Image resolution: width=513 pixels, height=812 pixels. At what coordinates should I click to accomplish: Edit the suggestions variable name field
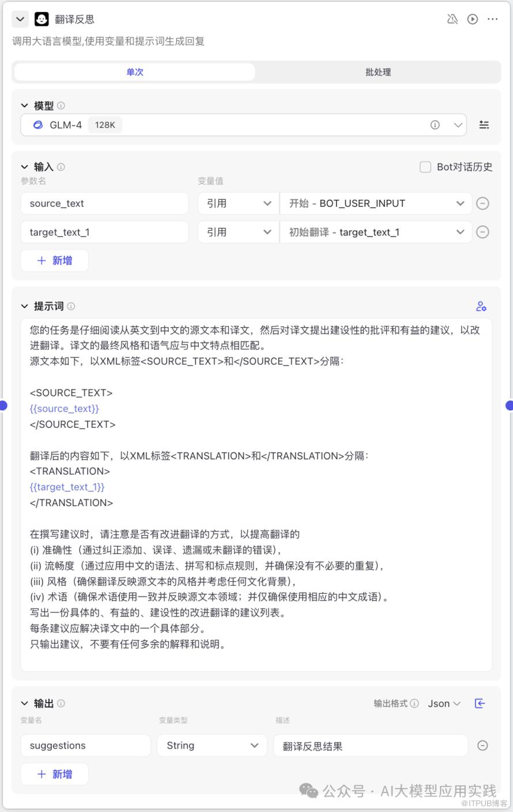[x=85, y=746]
